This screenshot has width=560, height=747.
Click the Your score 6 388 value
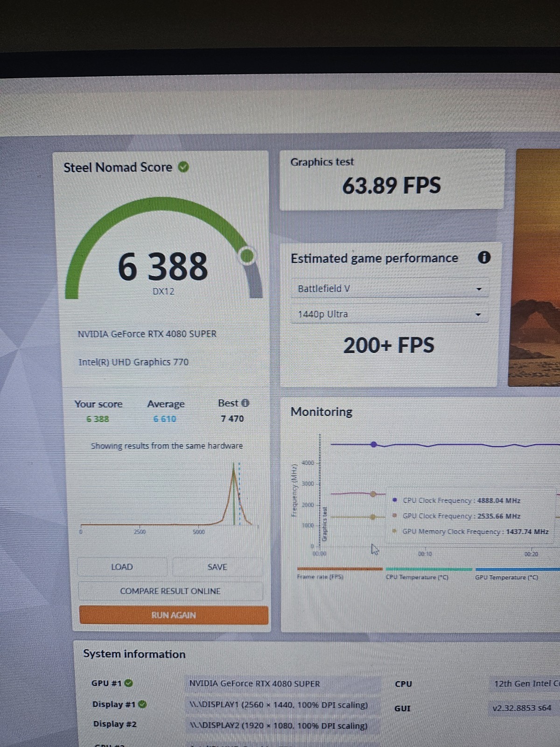coord(98,419)
